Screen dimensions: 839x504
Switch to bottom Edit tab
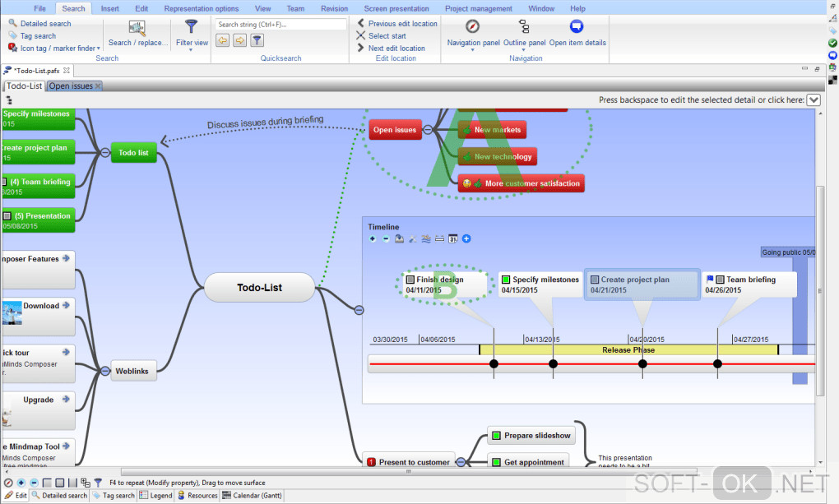click(16, 496)
